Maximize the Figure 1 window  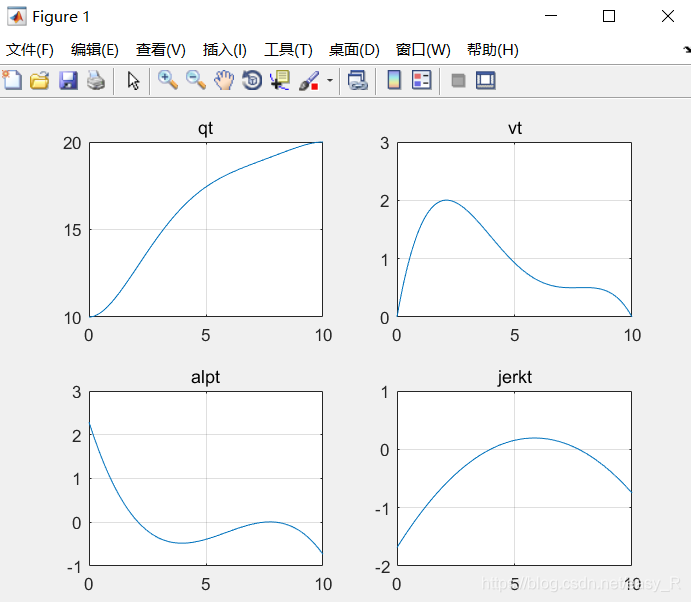609,16
